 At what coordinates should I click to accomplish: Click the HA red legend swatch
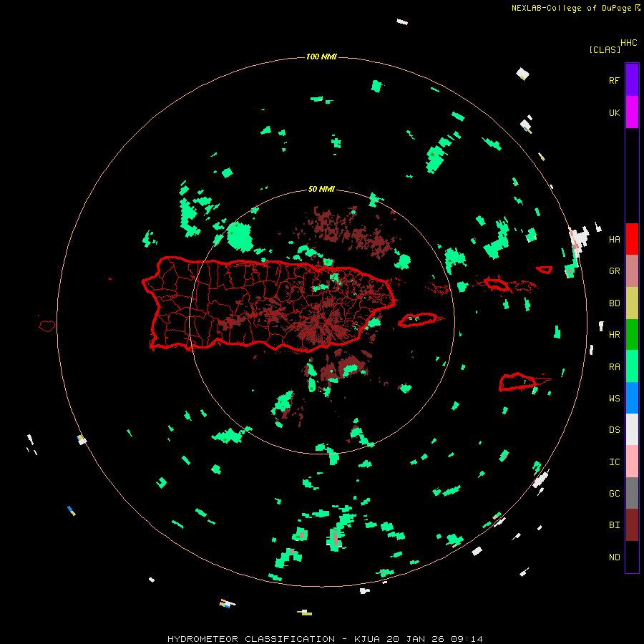[632, 239]
